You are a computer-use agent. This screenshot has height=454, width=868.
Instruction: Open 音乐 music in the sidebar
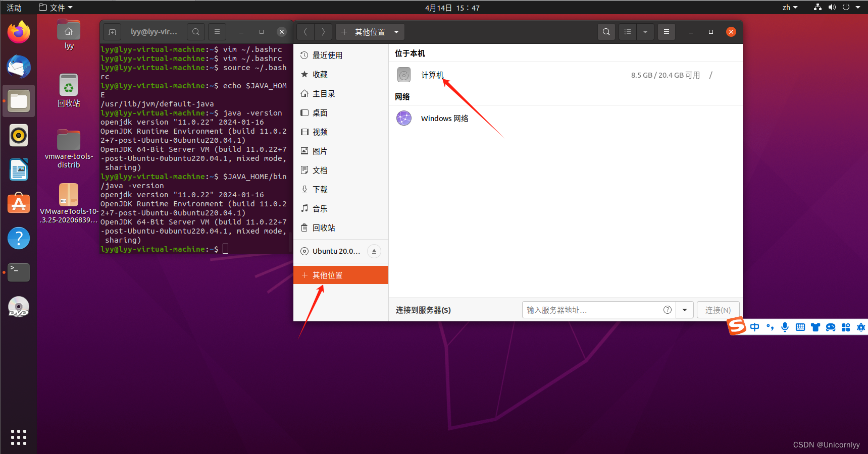tap(341, 209)
